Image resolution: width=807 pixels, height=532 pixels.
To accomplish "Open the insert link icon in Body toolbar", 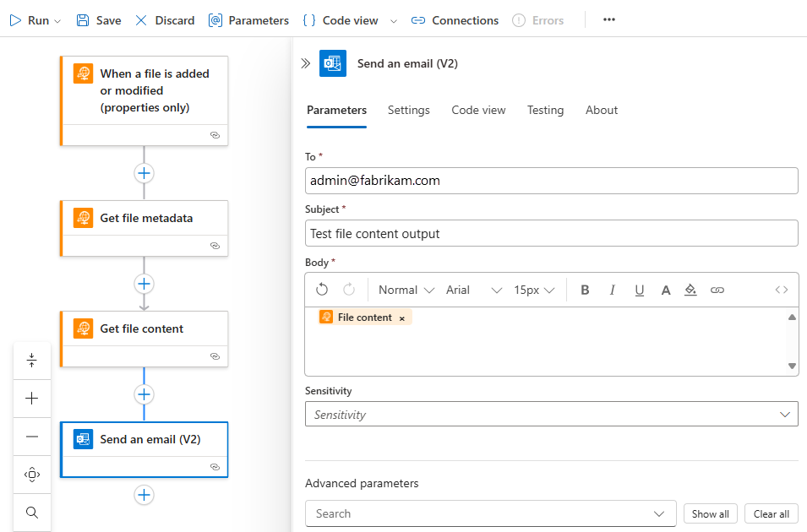I will pyautogui.click(x=717, y=290).
